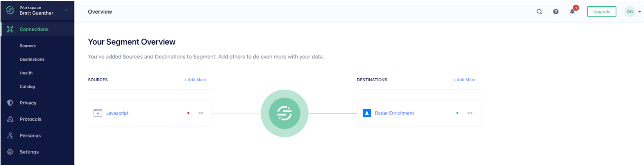Expand the account menu caret beside BG

click(639, 11)
